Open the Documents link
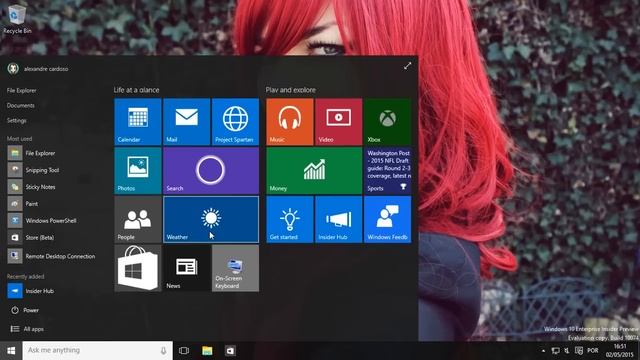Viewport: 640px width, 360px height. tap(20, 105)
